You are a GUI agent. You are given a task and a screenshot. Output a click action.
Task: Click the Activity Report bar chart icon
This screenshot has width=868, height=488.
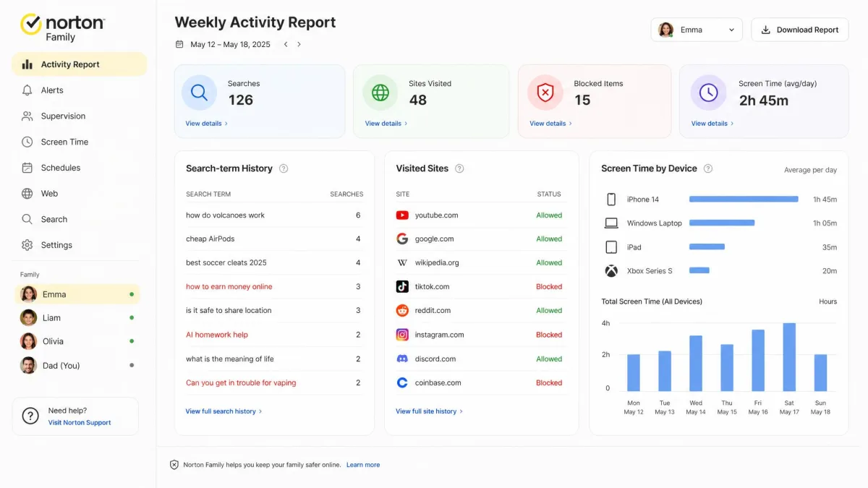point(27,64)
